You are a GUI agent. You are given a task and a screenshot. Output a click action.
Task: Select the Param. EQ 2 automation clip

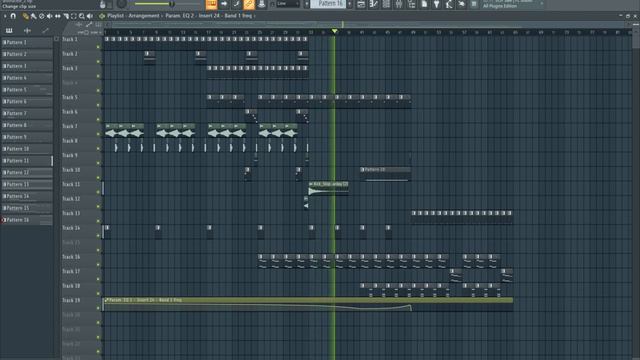click(x=308, y=304)
